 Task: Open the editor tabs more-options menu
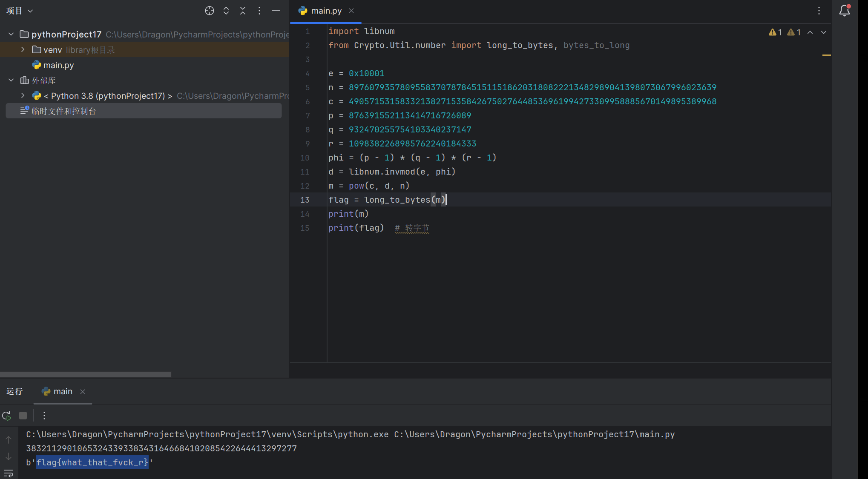(x=819, y=11)
